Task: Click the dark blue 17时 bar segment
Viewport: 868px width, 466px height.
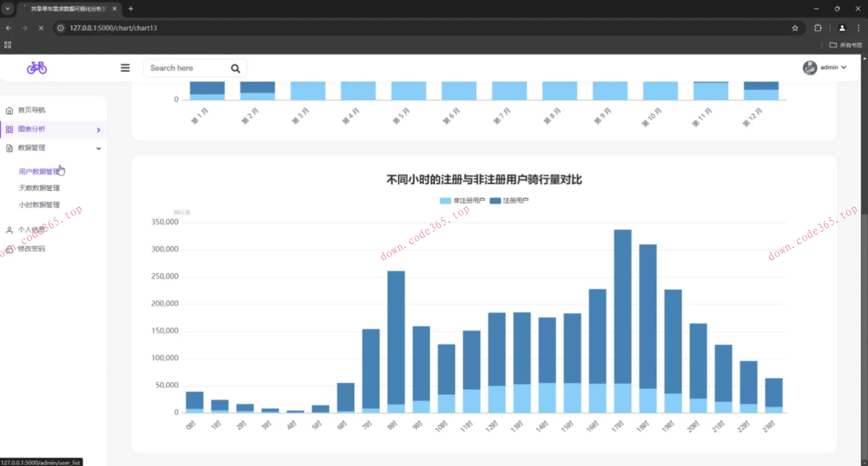Action: 623,307
